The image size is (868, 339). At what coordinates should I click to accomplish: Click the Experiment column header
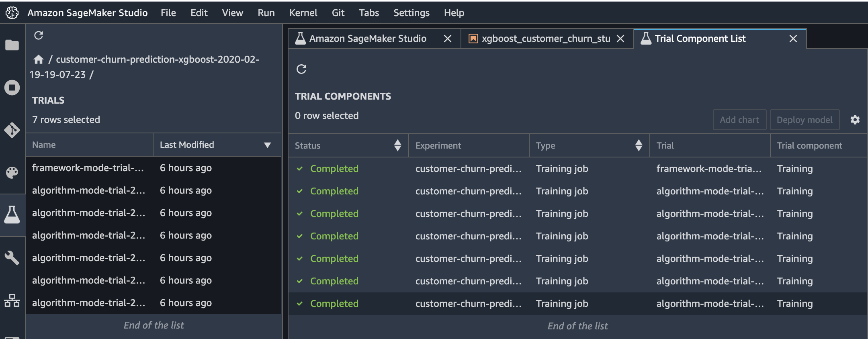pos(469,145)
